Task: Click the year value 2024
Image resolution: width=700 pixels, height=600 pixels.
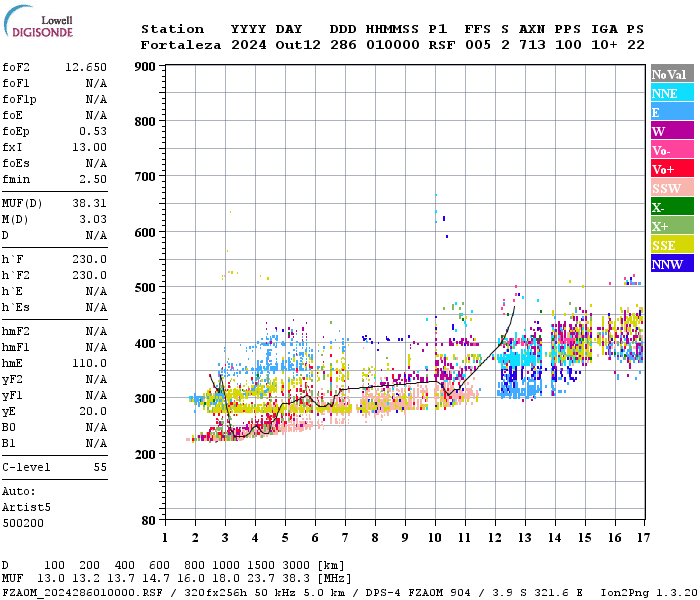Action: [249, 45]
